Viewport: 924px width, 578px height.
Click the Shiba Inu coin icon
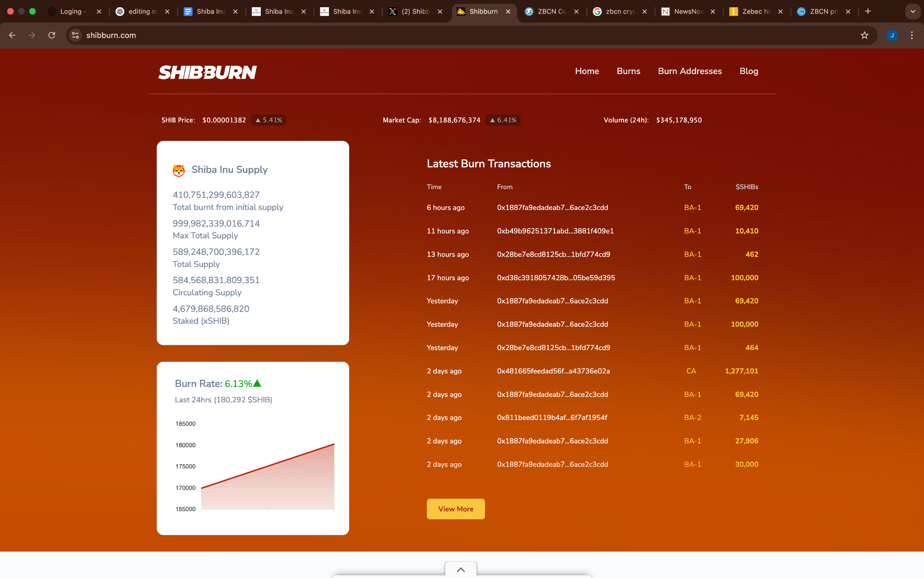click(x=179, y=170)
